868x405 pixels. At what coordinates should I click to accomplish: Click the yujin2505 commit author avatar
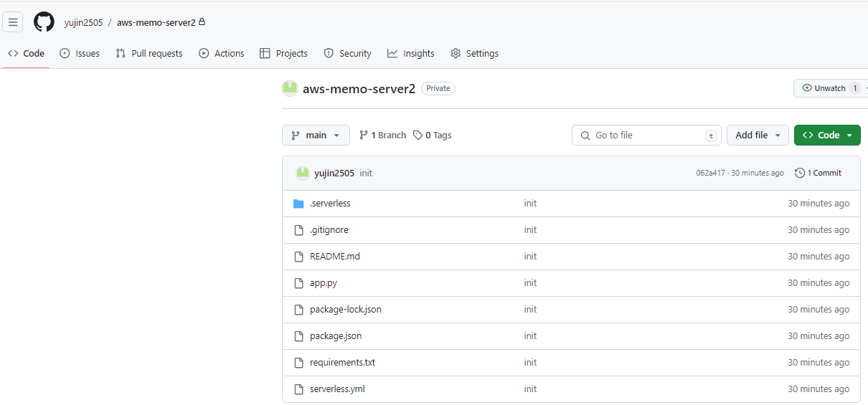click(303, 173)
